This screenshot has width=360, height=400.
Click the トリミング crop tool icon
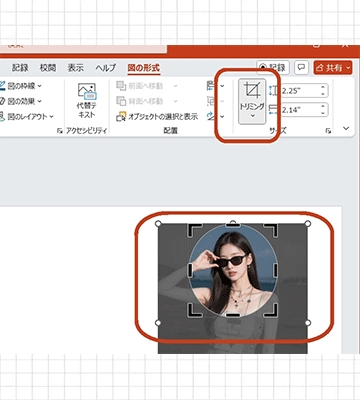[x=252, y=90]
